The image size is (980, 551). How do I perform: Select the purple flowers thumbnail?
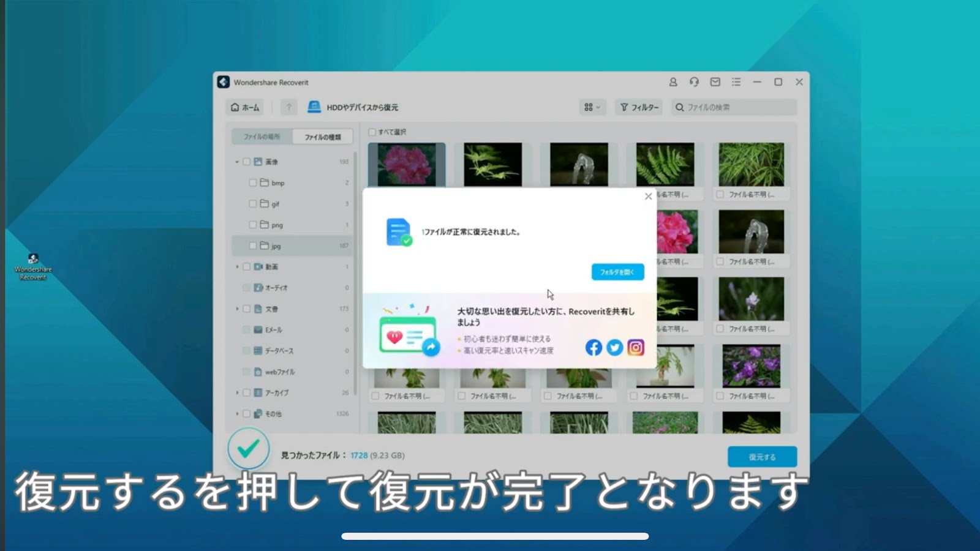pyautogui.click(x=751, y=366)
